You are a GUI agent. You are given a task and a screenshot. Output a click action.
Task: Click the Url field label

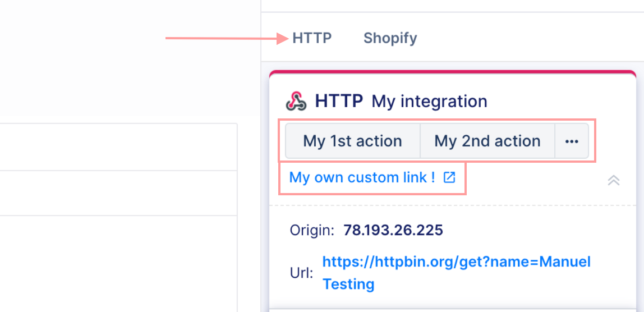[x=301, y=273]
